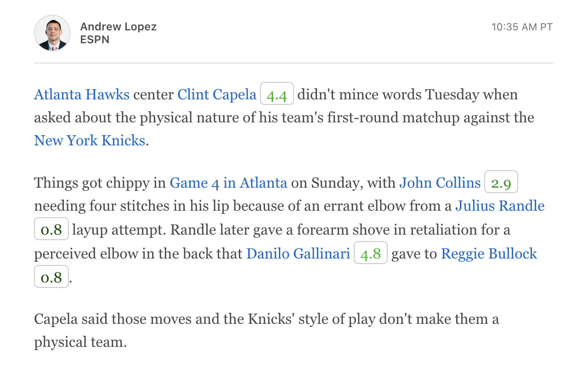The height and width of the screenshot is (368, 588).
Task: Visit the Reggie Bullock player link
Action: pyautogui.click(x=489, y=253)
